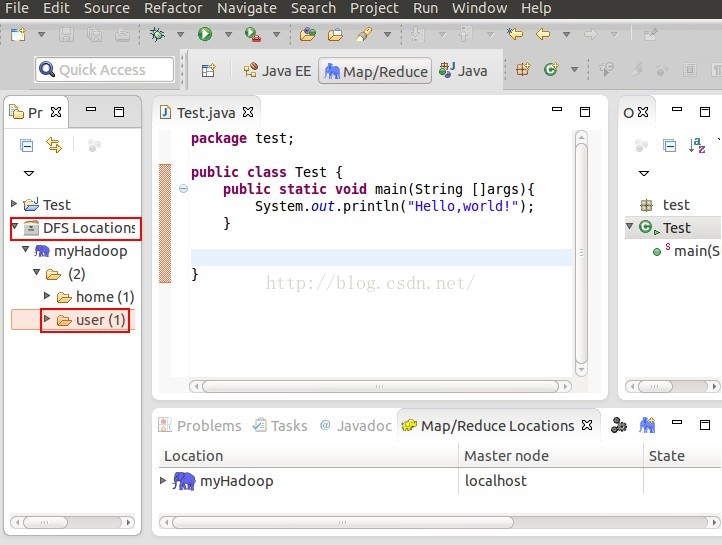Click the New wizard toolbar icon
Image resolution: width=722 pixels, height=545 pixels.
pos(18,35)
